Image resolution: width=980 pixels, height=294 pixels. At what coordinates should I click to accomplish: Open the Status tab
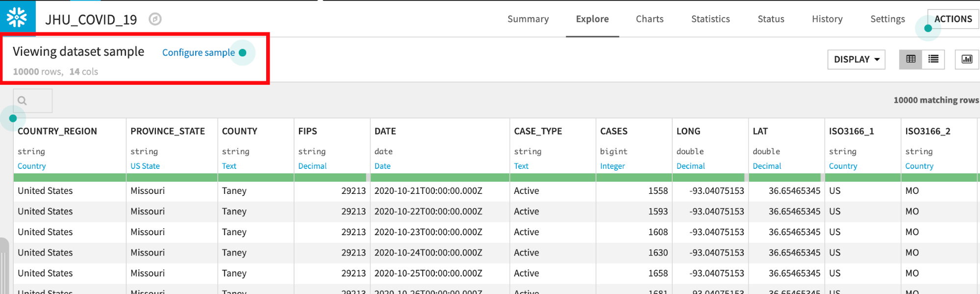[771, 19]
